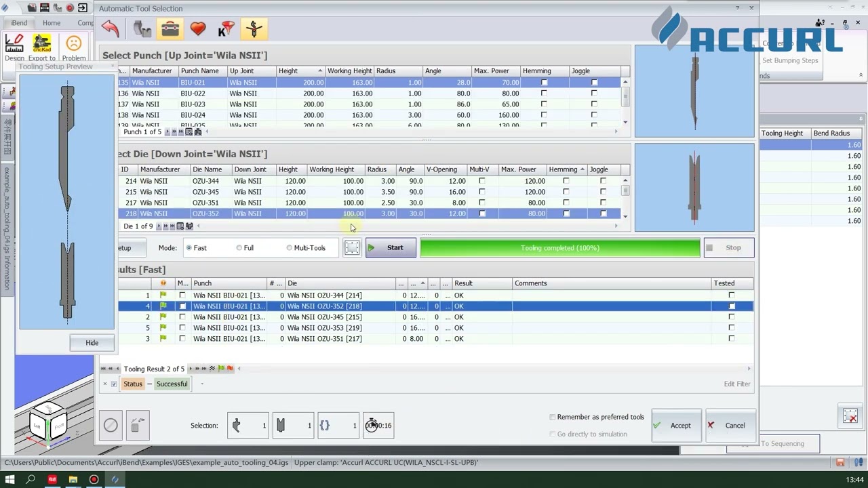Click the red undo arrow icon
The image size is (868, 488).
point(111,28)
